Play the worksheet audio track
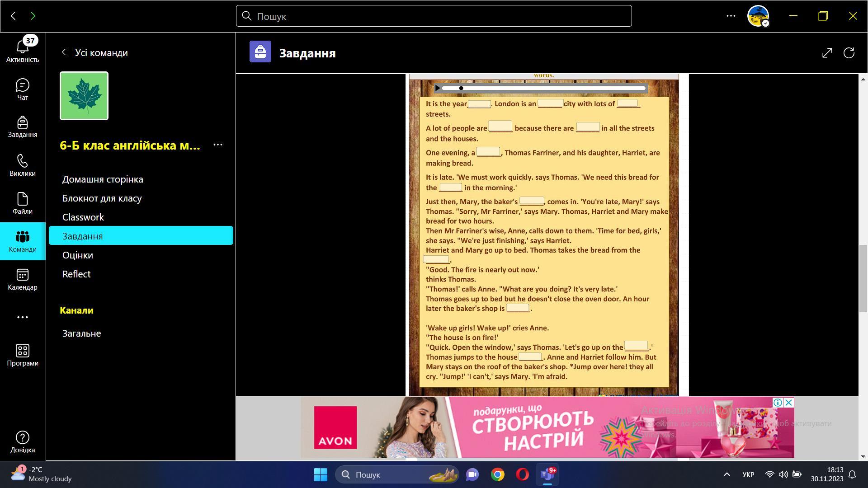Screen dimensions: 868x488 (438, 88)
